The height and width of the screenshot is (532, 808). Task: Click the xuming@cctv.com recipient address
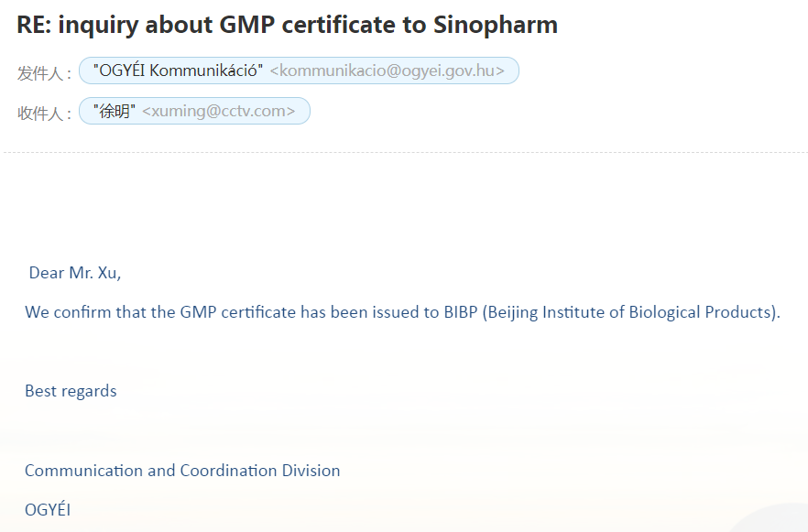point(218,111)
